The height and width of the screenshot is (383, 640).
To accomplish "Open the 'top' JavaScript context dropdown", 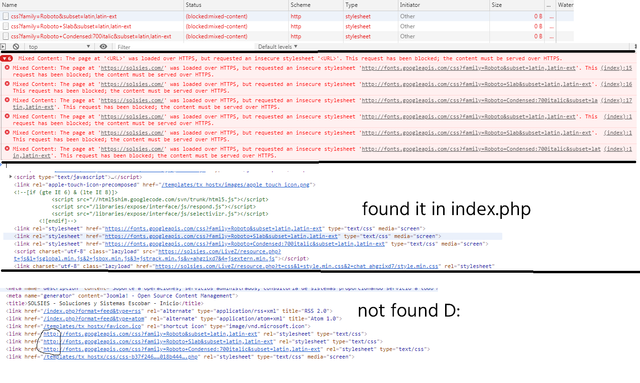I will coord(59,47).
